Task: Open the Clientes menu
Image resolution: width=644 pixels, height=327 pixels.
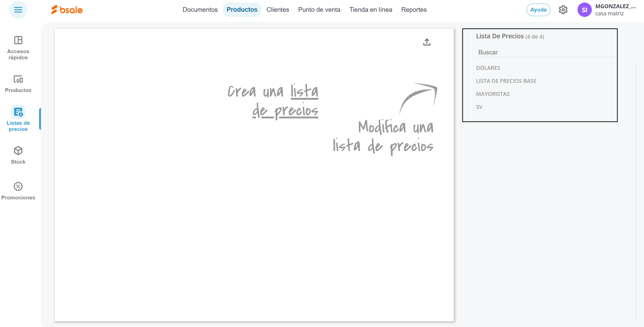Action: click(277, 10)
